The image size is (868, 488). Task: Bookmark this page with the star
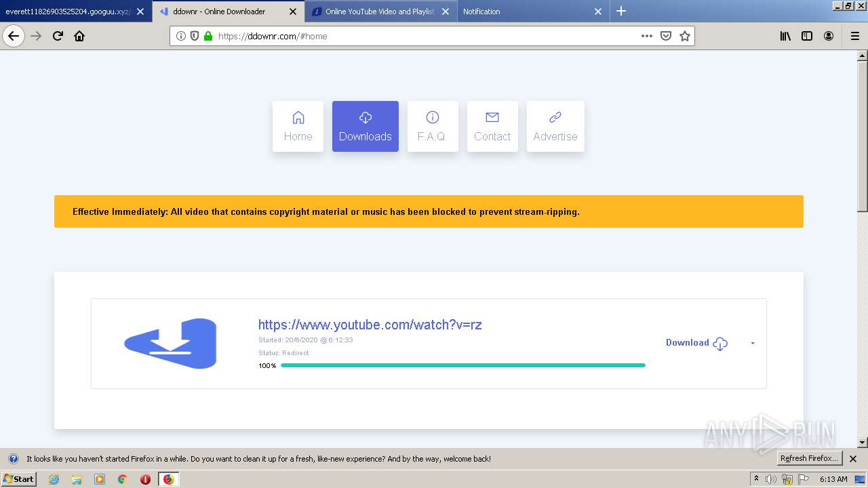pos(685,36)
